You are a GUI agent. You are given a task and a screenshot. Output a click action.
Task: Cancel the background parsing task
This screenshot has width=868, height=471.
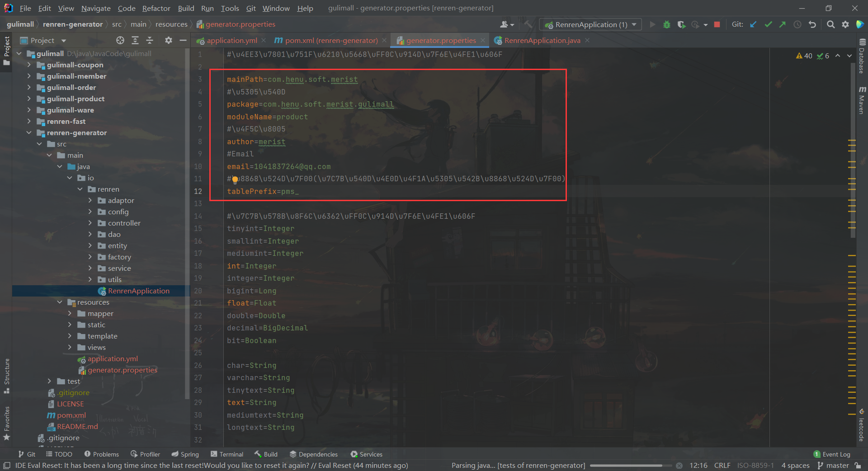pyautogui.click(x=679, y=465)
